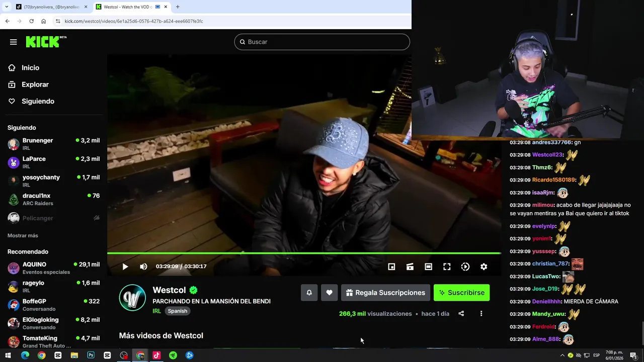The width and height of the screenshot is (644, 362).
Task: Open offline Pelicanger channel
Action: tap(53, 218)
